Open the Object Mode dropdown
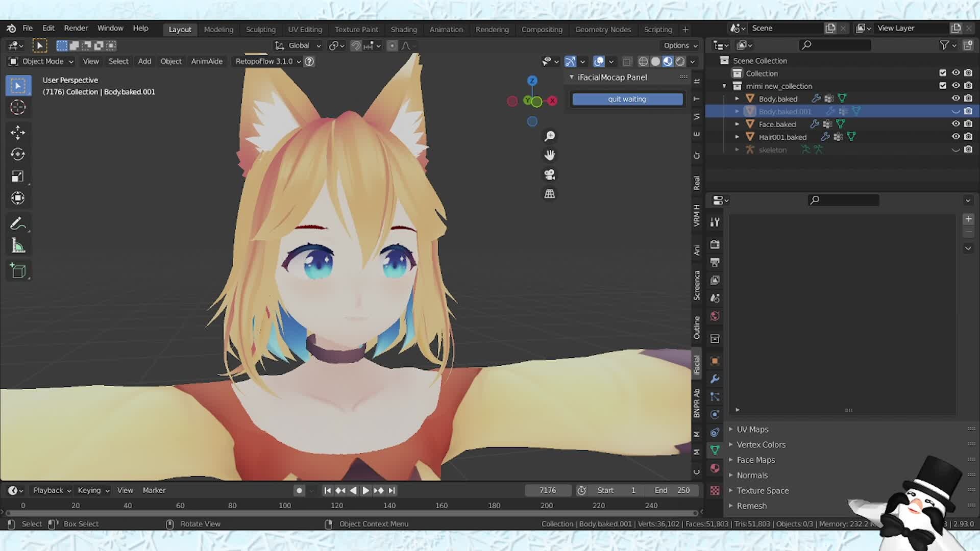The width and height of the screenshot is (980, 551). [x=41, y=61]
